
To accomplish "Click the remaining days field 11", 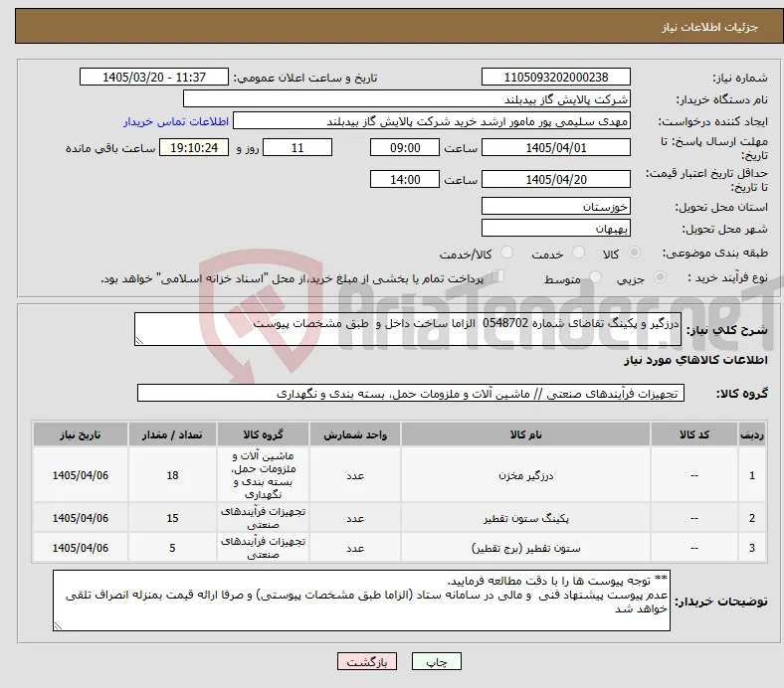I will 297,148.
